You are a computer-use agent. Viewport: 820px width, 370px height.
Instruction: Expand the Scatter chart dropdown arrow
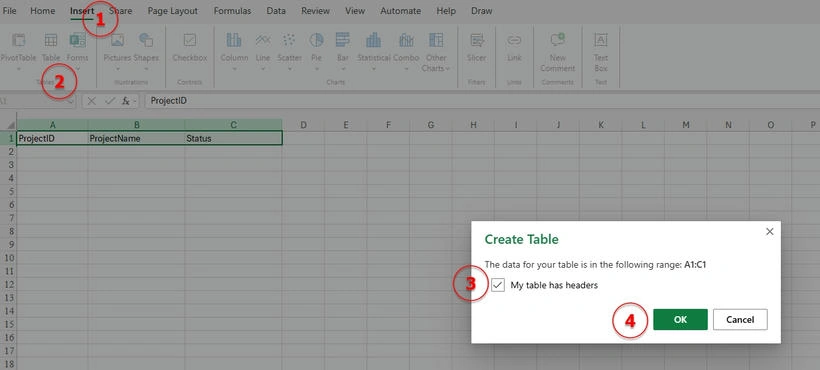(x=289, y=68)
